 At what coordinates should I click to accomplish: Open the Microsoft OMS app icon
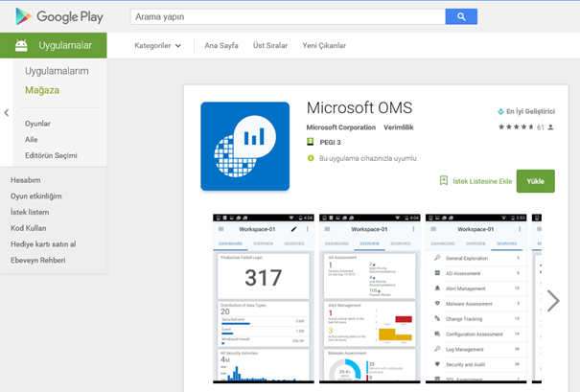point(244,146)
